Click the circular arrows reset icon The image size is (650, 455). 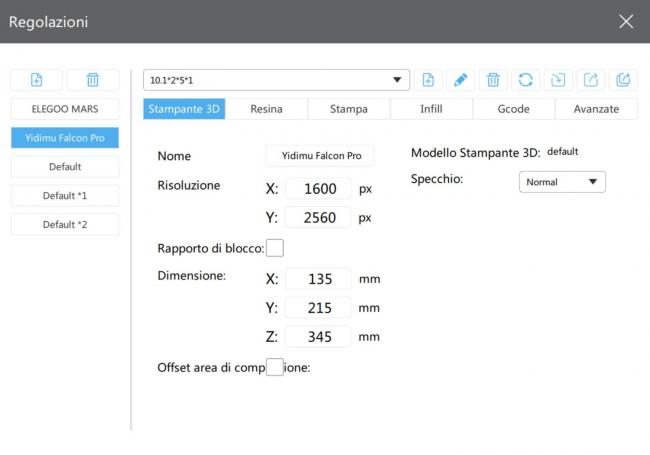click(x=525, y=80)
